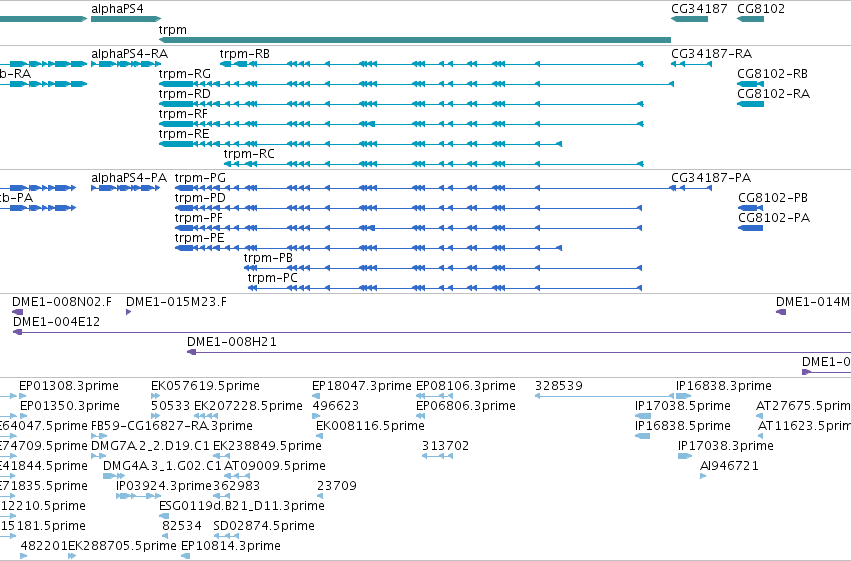851x561 pixels.
Task: Select transcript trpm-RC label
Action: pos(249,154)
